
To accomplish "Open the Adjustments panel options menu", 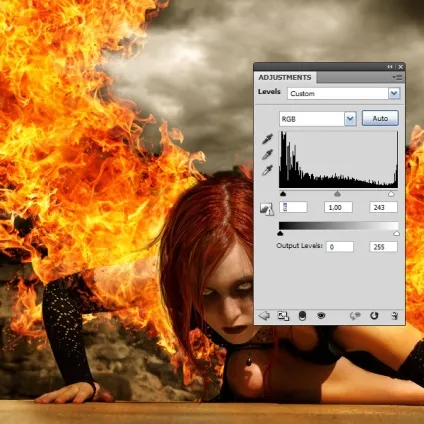I will coord(397,77).
